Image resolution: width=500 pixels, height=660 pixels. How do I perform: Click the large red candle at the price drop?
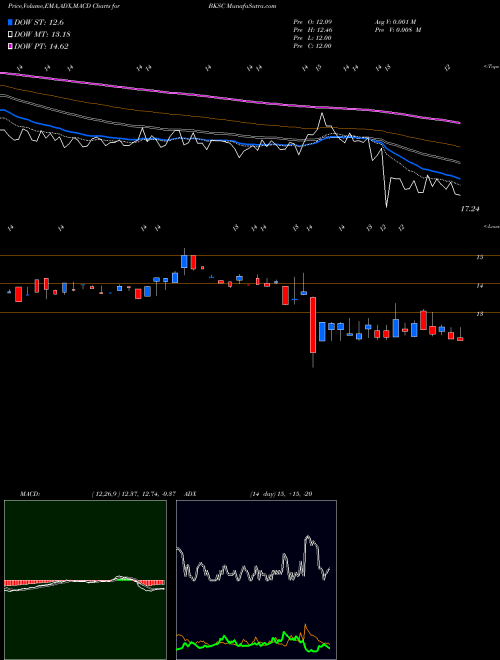pyautogui.click(x=313, y=325)
